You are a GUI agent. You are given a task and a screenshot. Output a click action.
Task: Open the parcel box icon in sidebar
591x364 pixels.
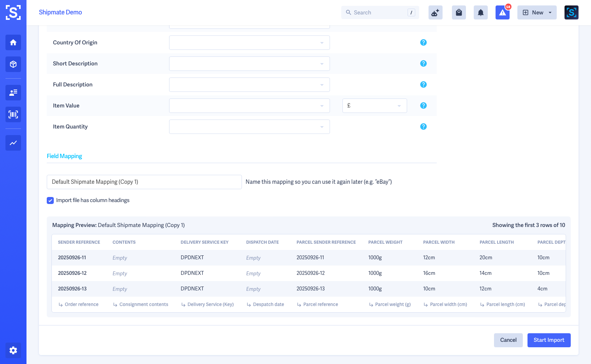coord(13,64)
